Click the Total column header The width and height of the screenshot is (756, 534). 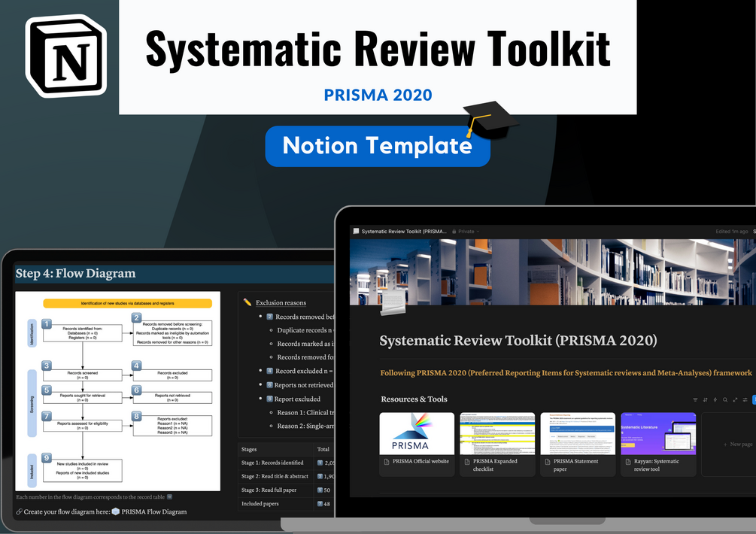point(323,449)
